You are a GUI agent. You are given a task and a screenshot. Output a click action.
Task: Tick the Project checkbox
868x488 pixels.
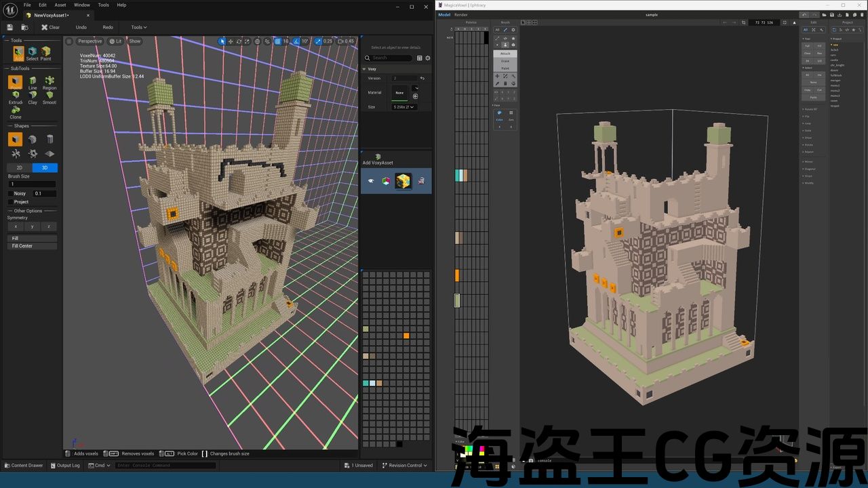coord(10,201)
